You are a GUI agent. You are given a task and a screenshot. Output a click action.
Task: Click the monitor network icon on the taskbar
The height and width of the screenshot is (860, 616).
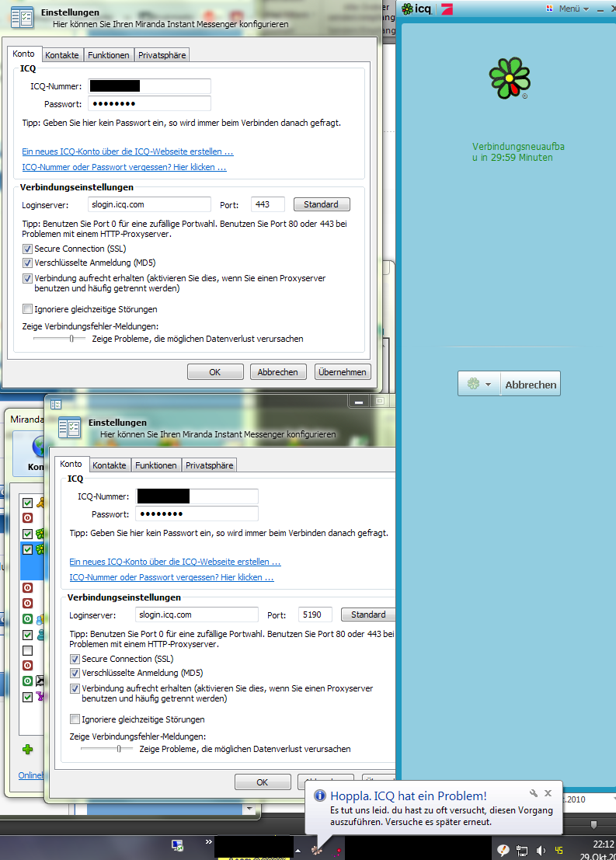[177, 845]
